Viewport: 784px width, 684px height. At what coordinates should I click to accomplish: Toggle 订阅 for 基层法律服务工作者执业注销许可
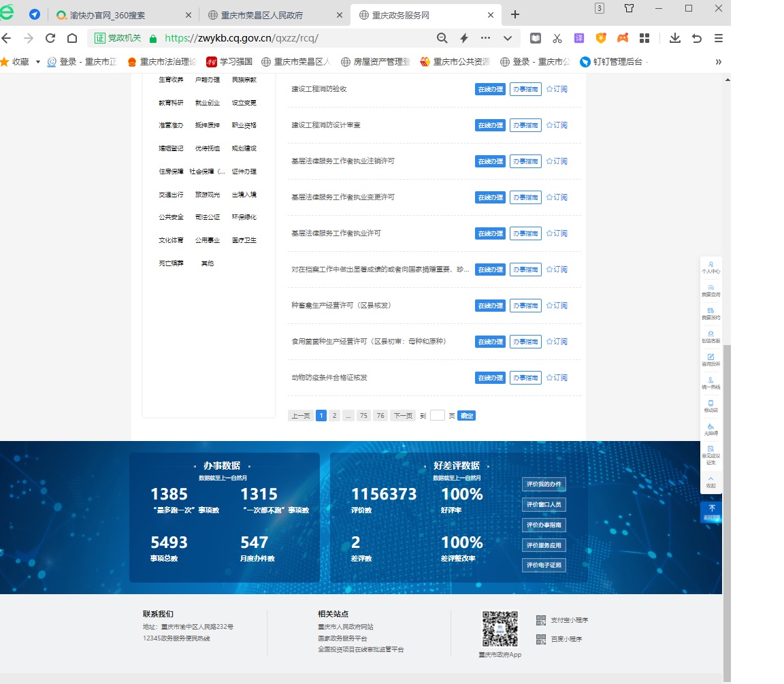click(557, 161)
